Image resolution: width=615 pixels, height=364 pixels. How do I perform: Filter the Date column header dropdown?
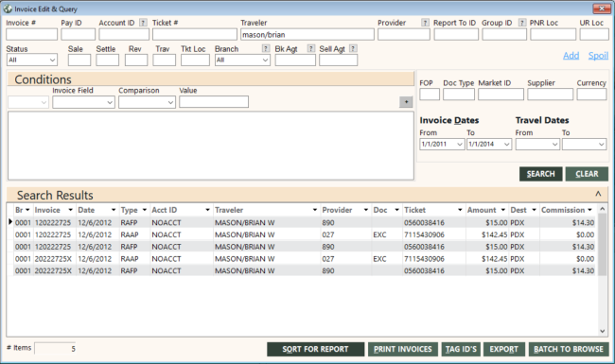(x=114, y=210)
